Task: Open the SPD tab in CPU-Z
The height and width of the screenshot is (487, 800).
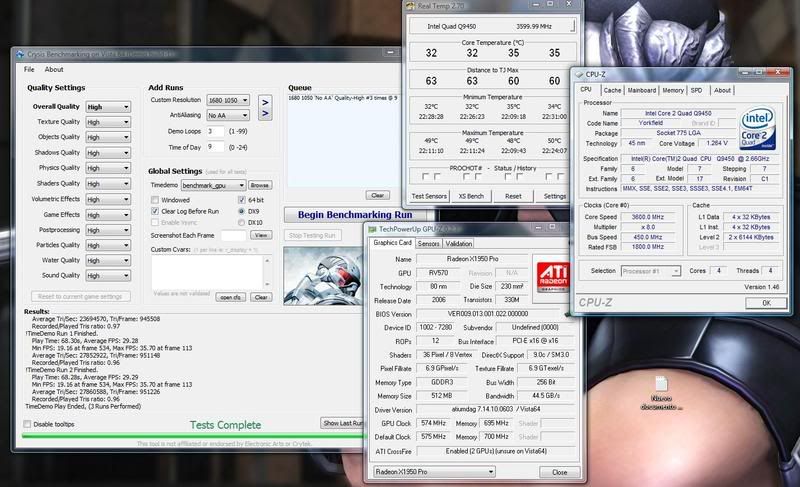Action: point(696,90)
